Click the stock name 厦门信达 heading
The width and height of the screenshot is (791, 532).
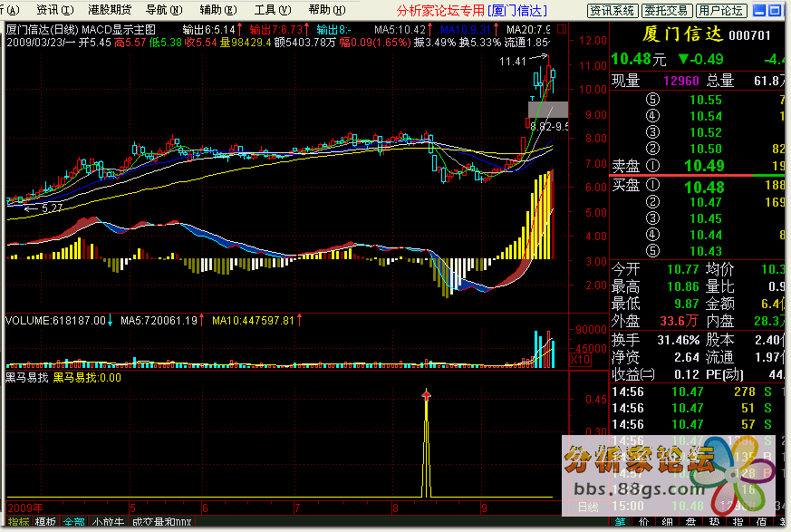pos(682,34)
